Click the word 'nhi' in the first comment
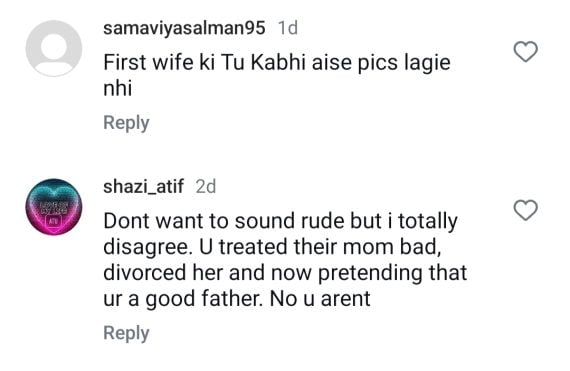This screenshot has height=371, width=570. [117, 88]
